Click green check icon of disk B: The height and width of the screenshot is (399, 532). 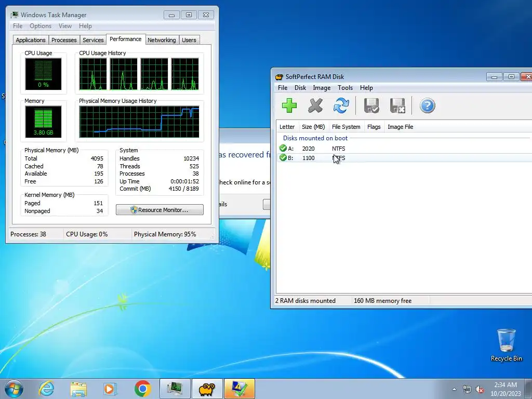point(283,158)
